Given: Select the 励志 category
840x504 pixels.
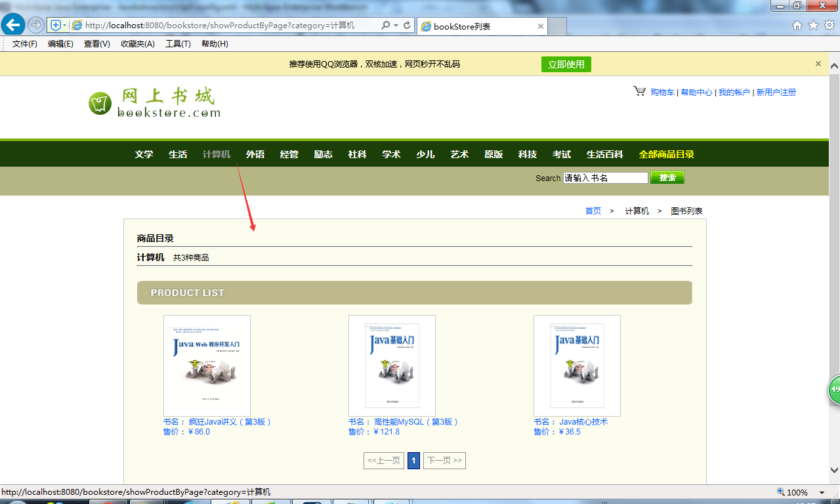Looking at the screenshot, I should (323, 154).
